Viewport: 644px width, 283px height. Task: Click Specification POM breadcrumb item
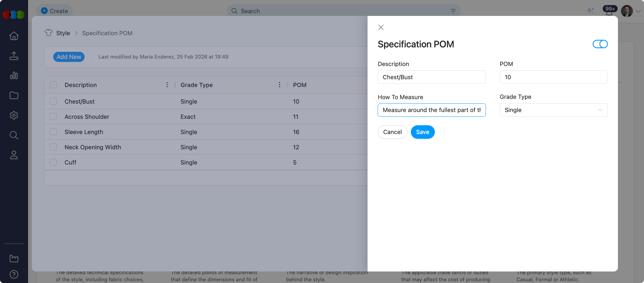click(107, 33)
